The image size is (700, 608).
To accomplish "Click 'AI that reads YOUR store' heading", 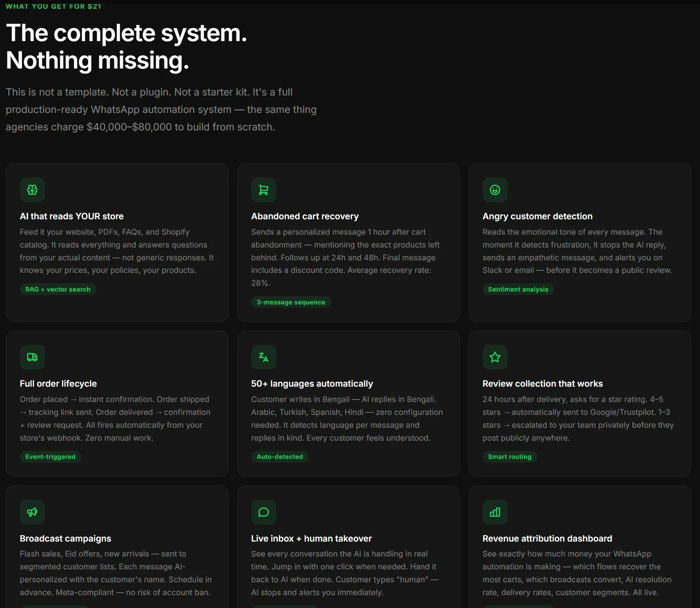I will 72,216.
